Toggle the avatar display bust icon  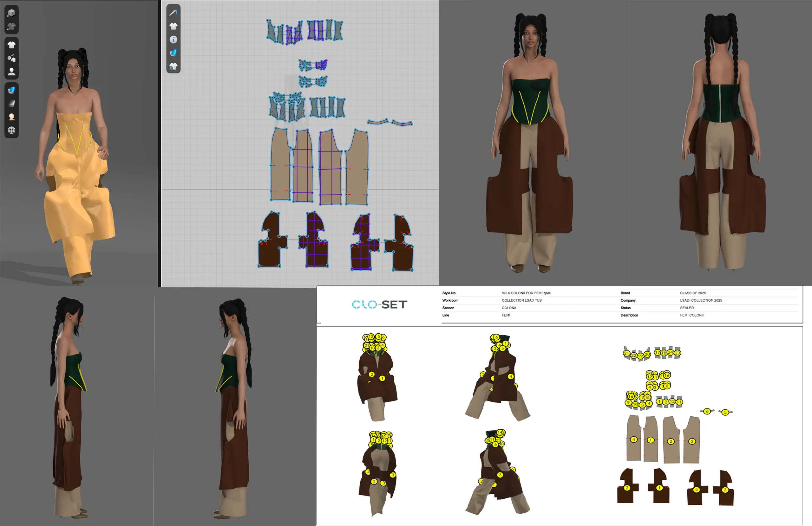[11, 72]
